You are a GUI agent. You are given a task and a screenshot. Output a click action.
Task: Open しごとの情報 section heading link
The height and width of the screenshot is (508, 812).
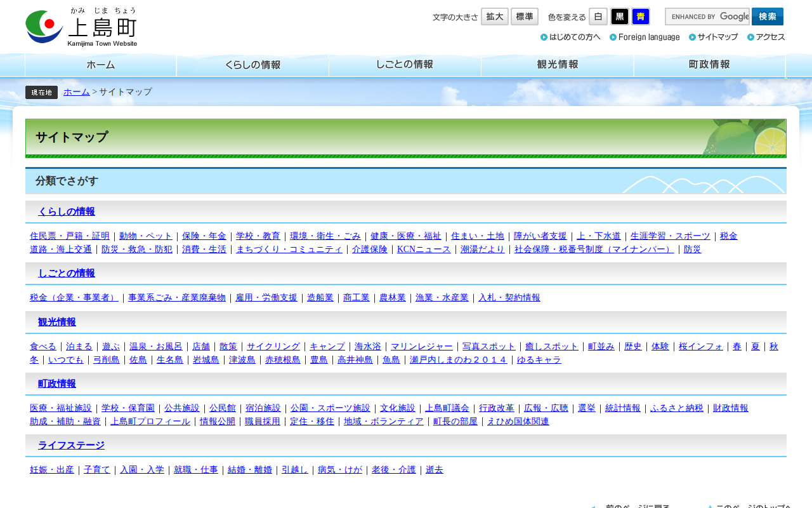coord(67,273)
